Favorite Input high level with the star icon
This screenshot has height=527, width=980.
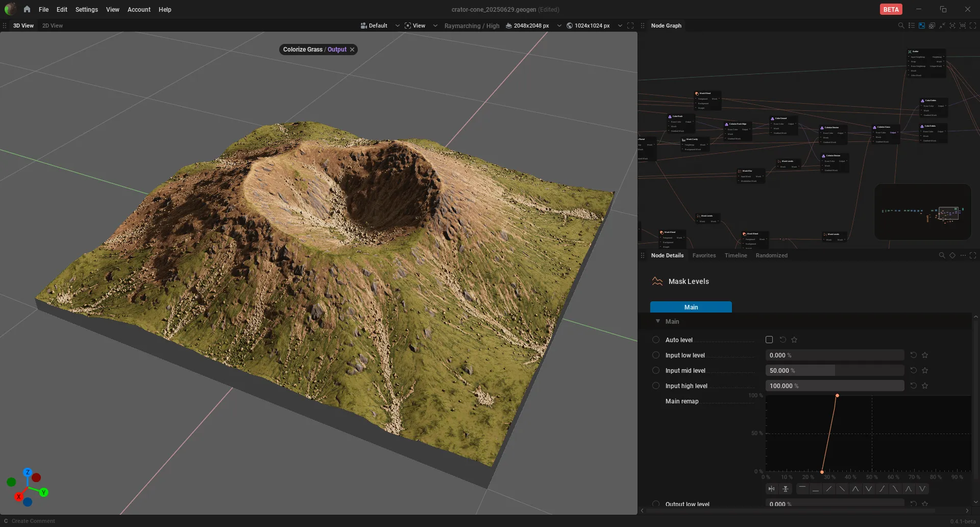925,386
